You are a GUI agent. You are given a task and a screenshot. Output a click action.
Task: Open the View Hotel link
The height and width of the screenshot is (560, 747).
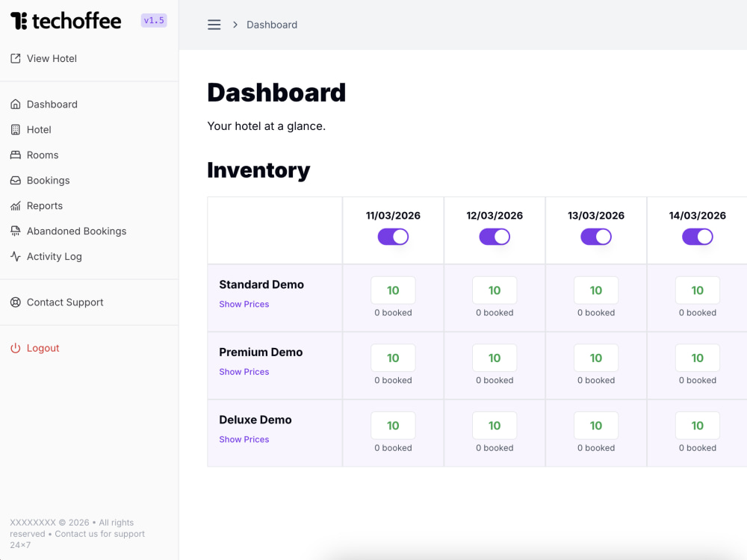[x=52, y=58]
